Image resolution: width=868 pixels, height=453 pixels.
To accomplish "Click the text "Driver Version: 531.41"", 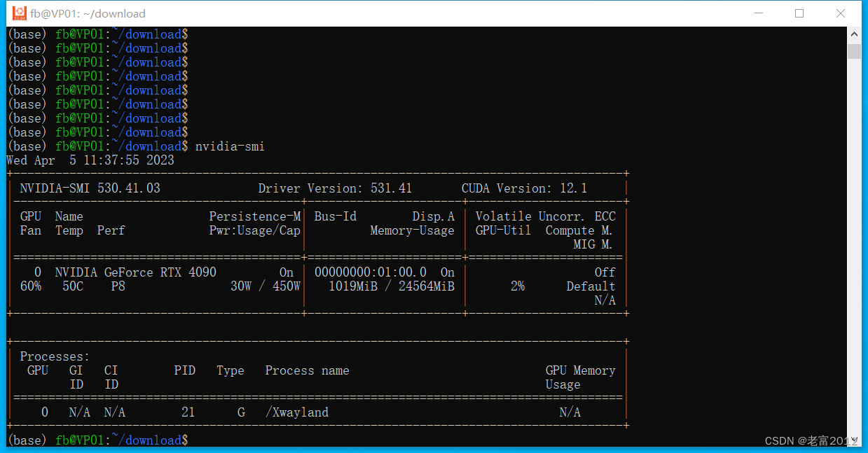I will 335,188.
